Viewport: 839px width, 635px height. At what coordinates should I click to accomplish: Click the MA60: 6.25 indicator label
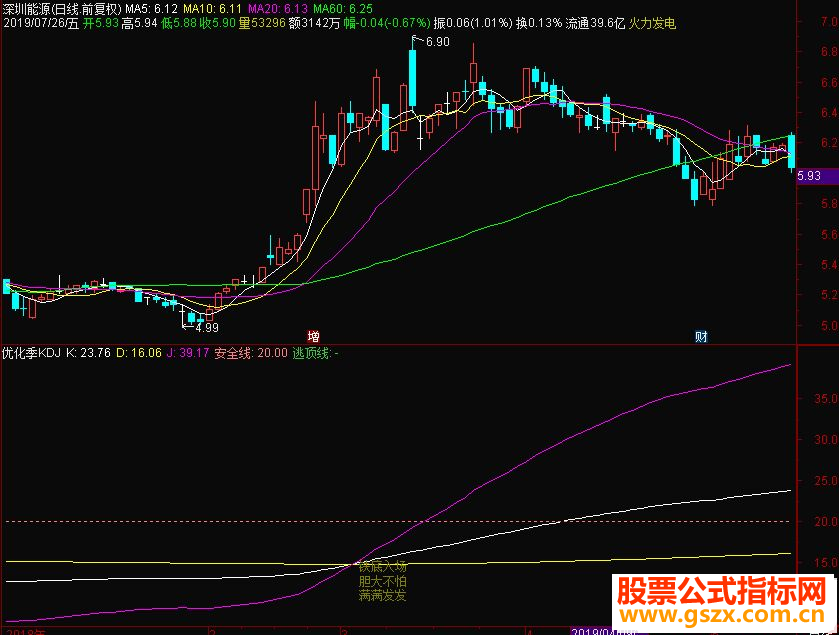tap(343, 9)
